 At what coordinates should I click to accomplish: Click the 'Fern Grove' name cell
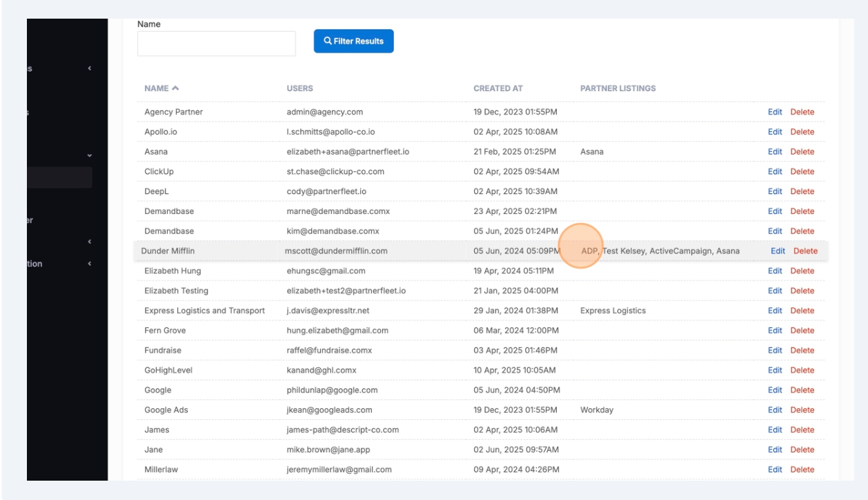165,331
